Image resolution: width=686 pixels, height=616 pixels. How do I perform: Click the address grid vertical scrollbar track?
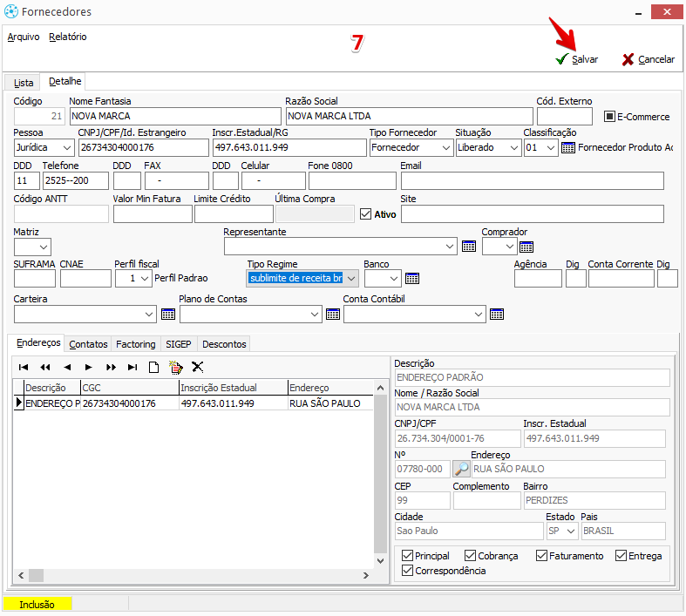pos(380,474)
